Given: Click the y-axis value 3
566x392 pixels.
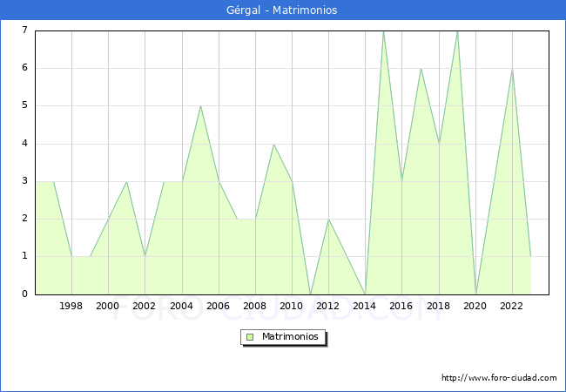Looking at the screenshot, I should 25,181.
